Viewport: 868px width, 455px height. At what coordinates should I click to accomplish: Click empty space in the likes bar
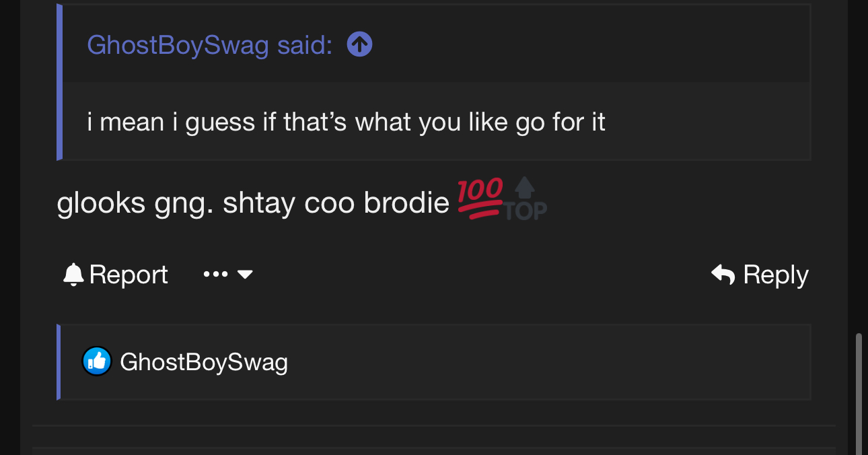(x=538, y=362)
